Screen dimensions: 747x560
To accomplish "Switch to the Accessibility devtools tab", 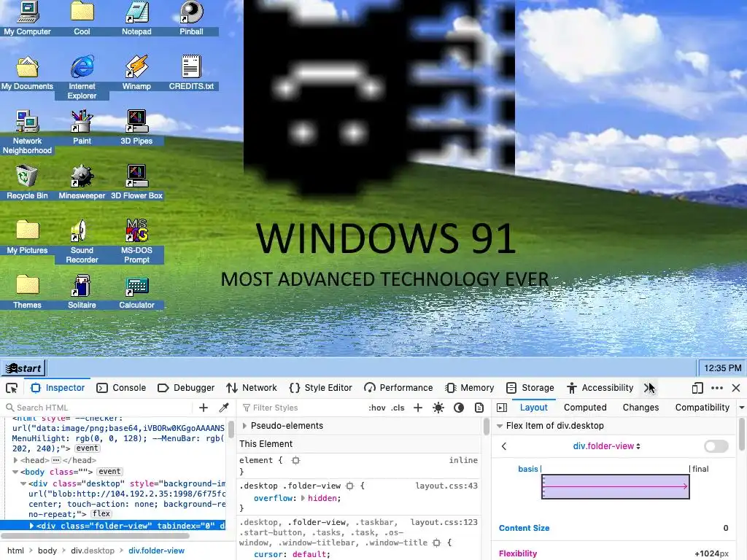I will coord(600,388).
